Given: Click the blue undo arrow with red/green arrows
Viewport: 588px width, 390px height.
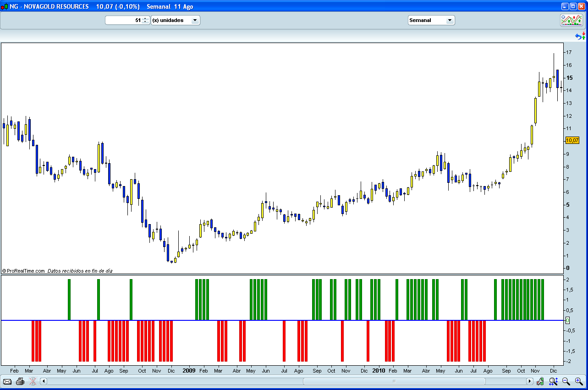Looking at the screenshot, I should pos(580,36).
